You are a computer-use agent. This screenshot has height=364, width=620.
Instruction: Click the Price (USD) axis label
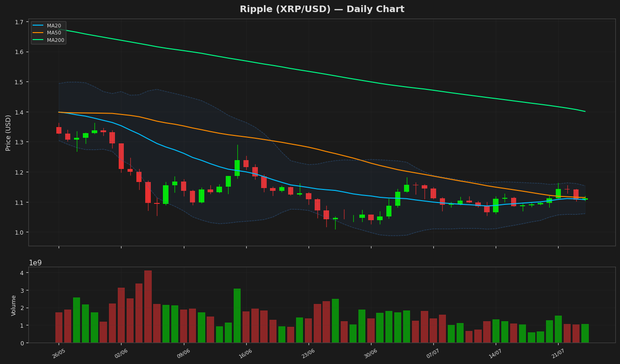click(8, 133)
